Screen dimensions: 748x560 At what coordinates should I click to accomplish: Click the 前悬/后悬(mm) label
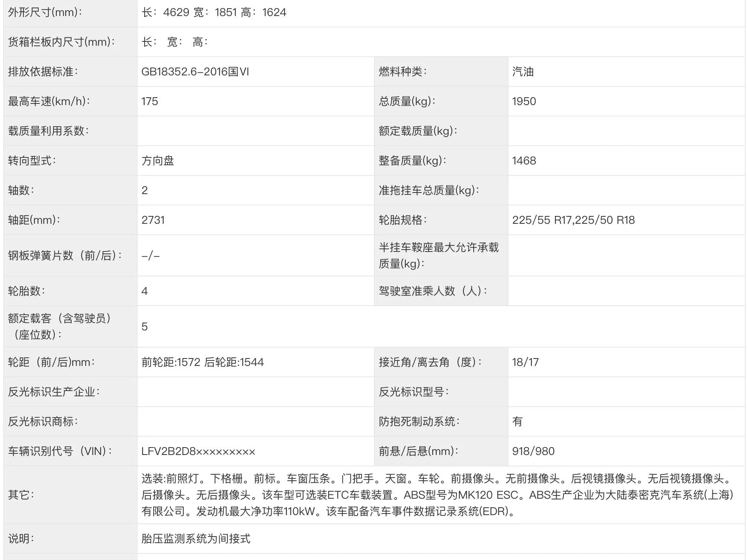(x=419, y=451)
